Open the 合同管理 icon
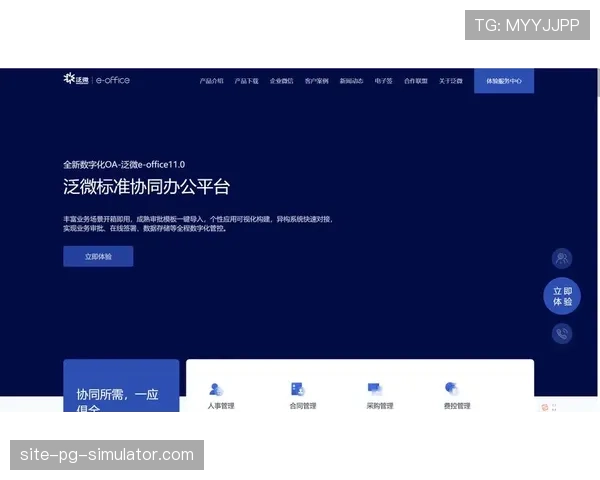This screenshot has width=600, height=480. coord(298,389)
